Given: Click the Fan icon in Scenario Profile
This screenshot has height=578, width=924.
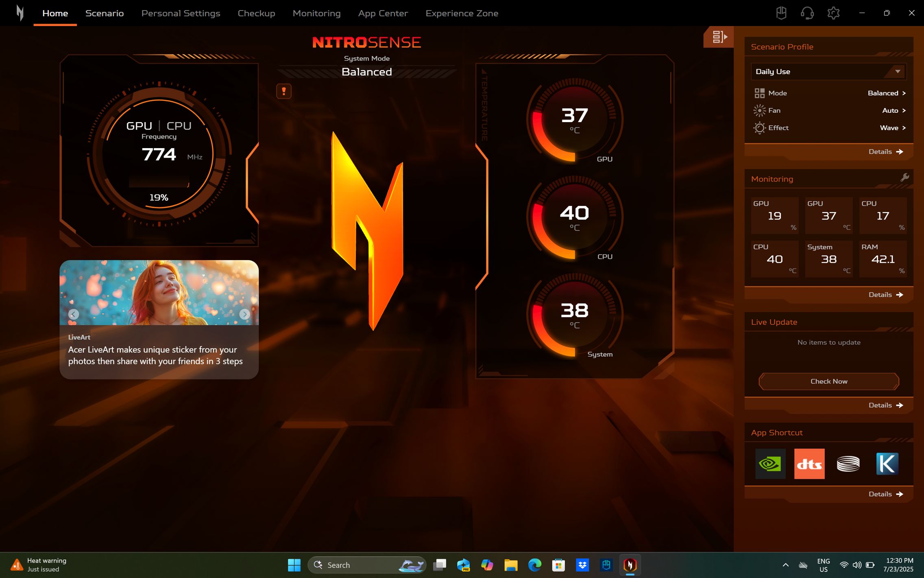Looking at the screenshot, I should (759, 111).
